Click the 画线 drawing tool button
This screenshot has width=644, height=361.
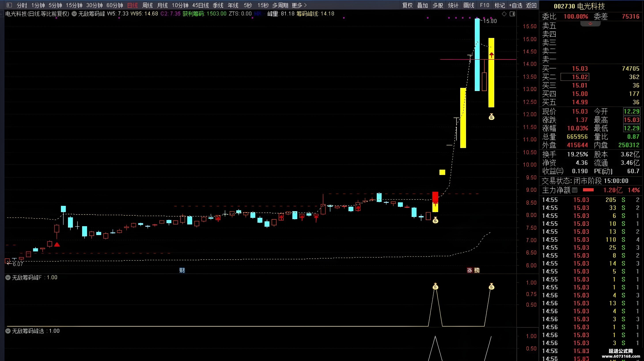(469, 5)
